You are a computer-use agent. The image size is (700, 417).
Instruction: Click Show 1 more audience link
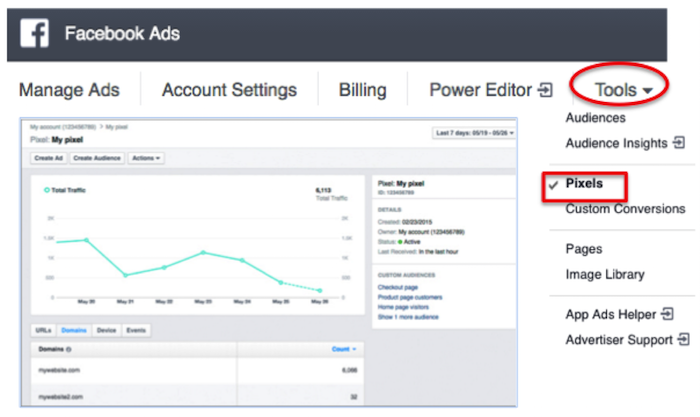[408, 317]
